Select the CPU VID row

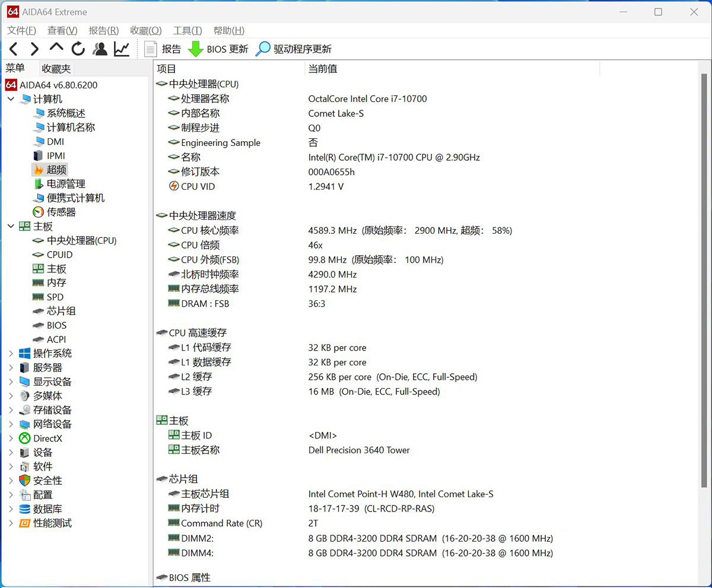pyautogui.click(x=198, y=186)
